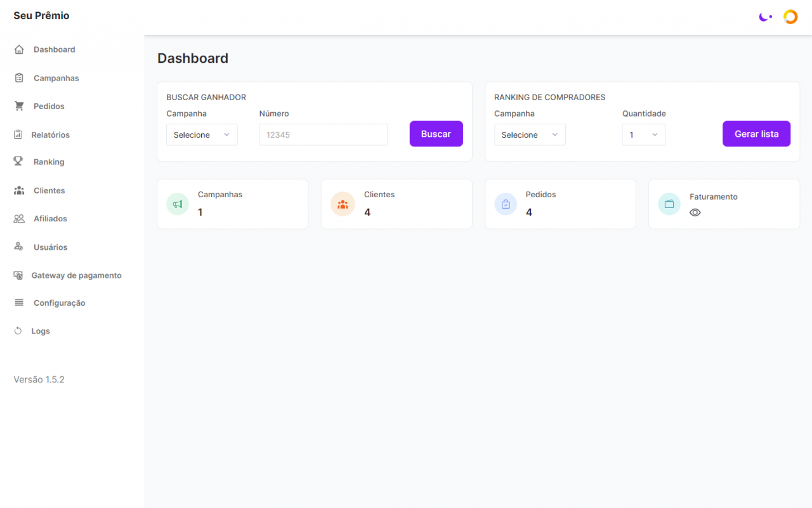
Task: Open Campanha dropdown in Buscar Ganhador
Action: tap(202, 134)
